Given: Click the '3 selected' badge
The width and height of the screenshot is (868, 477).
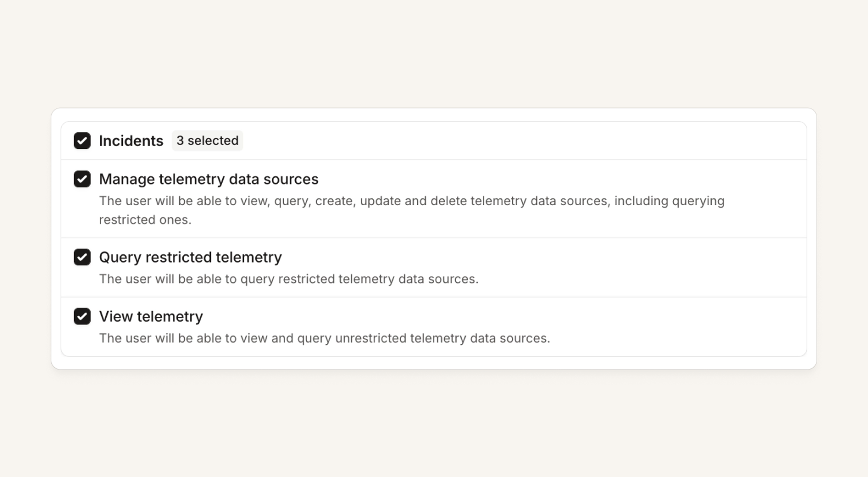Looking at the screenshot, I should click(207, 141).
